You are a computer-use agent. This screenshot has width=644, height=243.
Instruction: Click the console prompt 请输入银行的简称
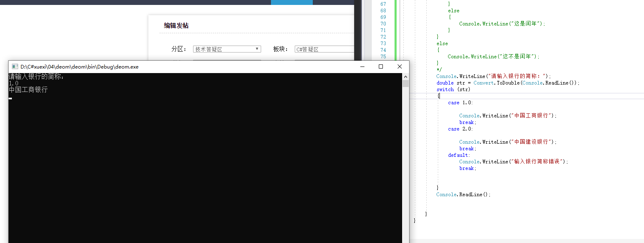(x=36, y=76)
